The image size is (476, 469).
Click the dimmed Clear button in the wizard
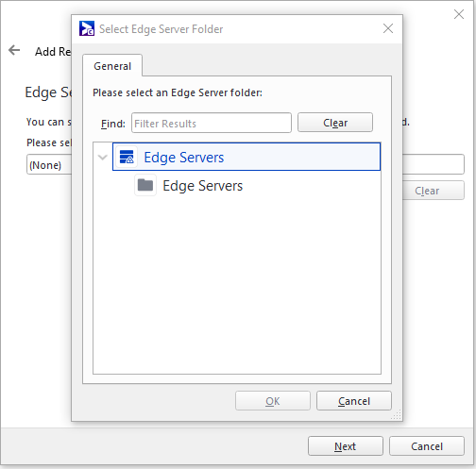pos(433,191)
